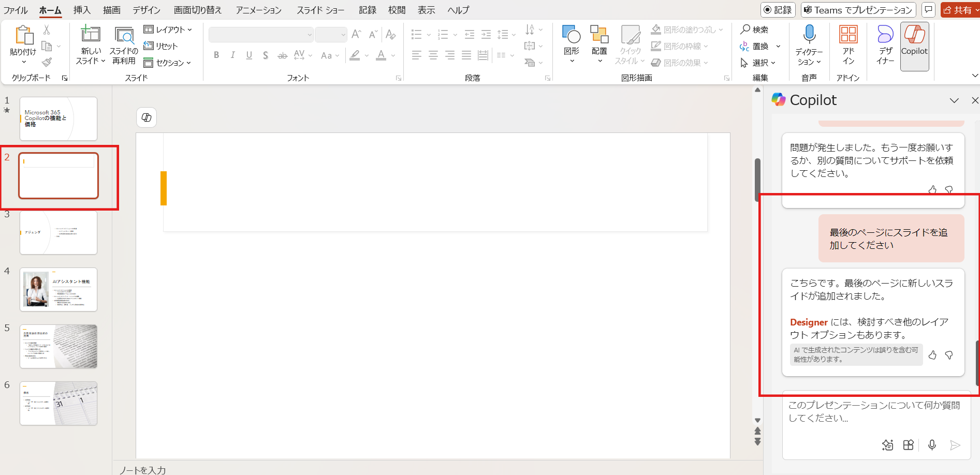Click the Paste (貼り付け) clipboard icon
Screen dimensions: 980x475
coord(23,35)
